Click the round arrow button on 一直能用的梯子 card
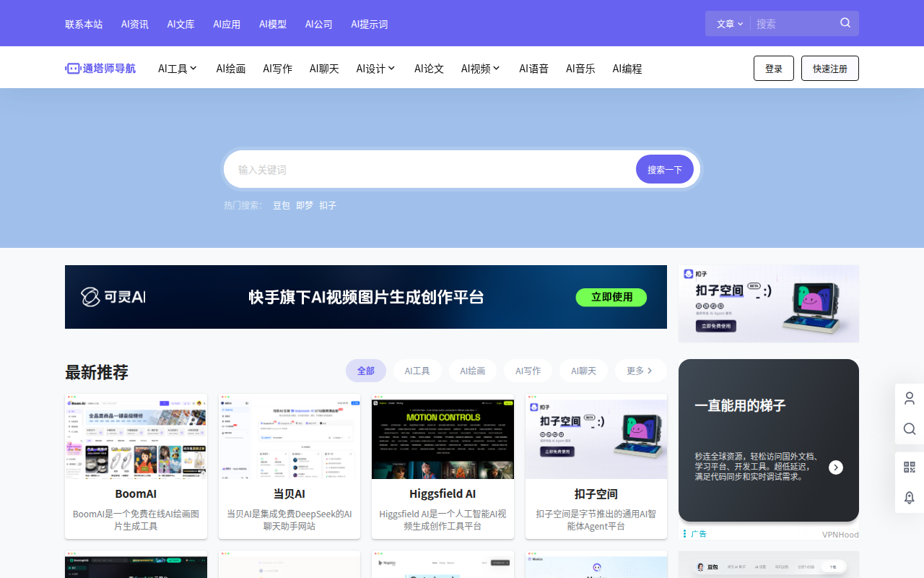The width and height of the screenshot is (924, 578). [836, 467]
